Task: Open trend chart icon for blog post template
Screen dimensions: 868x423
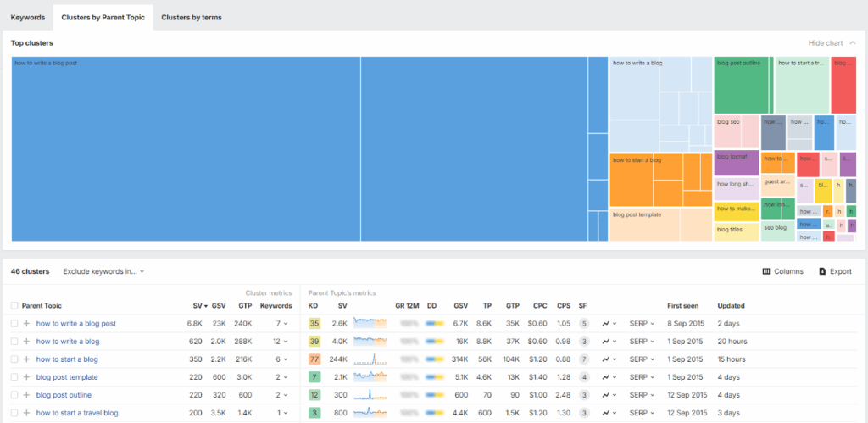Action: [609, 377]
